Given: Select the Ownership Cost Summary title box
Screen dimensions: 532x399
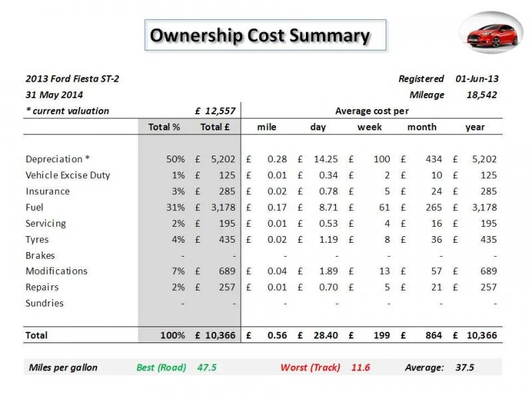Looking at the screenshot, I should pos(265,35).
